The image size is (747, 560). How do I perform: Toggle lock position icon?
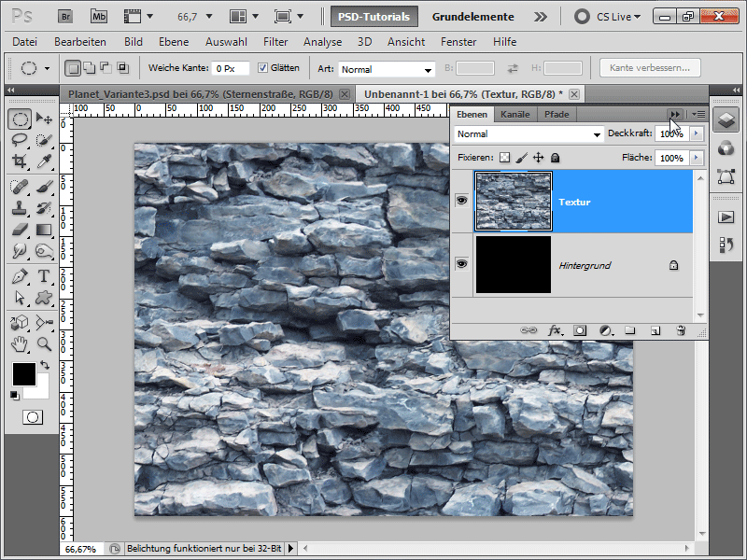point(539,158)
